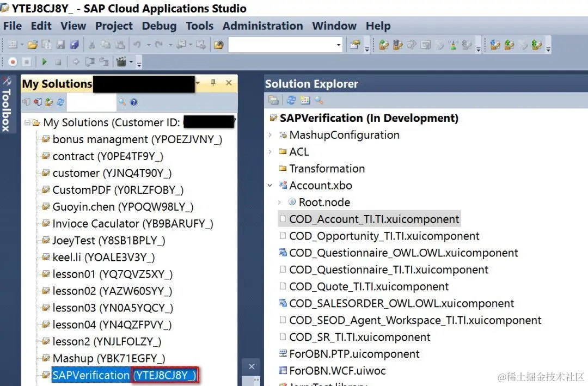Click the Find in Files folder icon
The image size is (588, 386).
point(219,45)
